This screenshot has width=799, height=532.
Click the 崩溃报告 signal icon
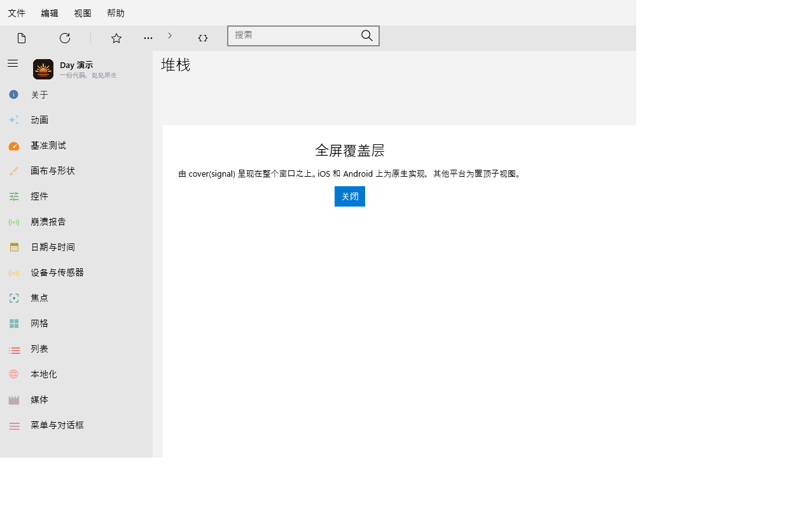[x=13, y=222]
